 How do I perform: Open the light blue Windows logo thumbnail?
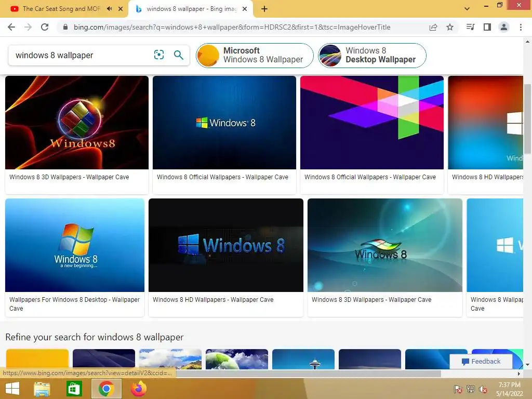[x=495, y=245]
